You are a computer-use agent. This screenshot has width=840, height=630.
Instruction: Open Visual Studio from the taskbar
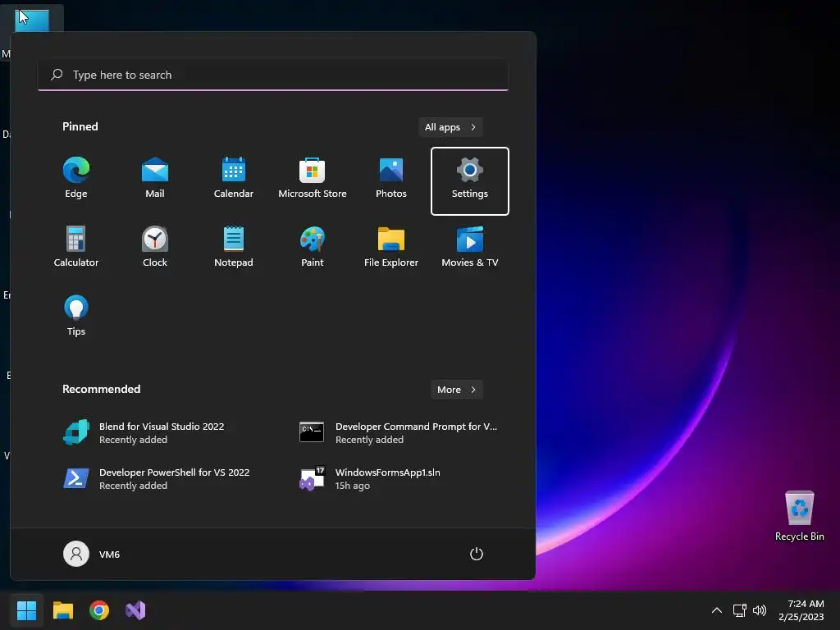pos(135,610)
